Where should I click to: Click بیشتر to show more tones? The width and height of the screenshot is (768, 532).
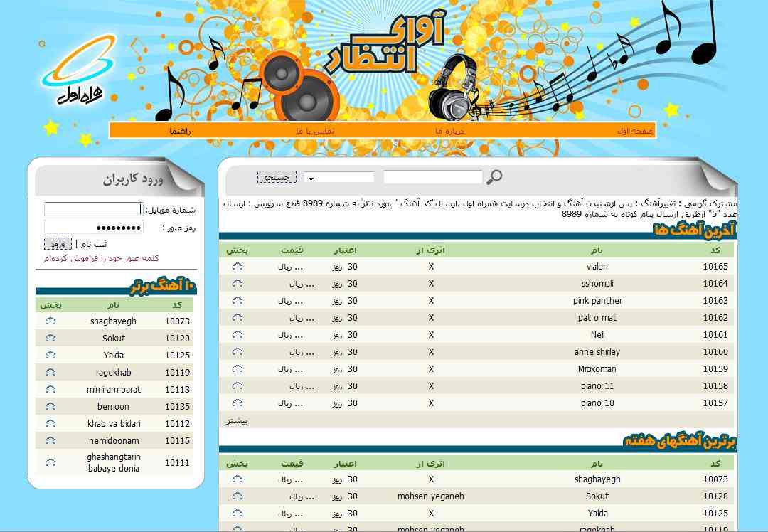(237, 421)
